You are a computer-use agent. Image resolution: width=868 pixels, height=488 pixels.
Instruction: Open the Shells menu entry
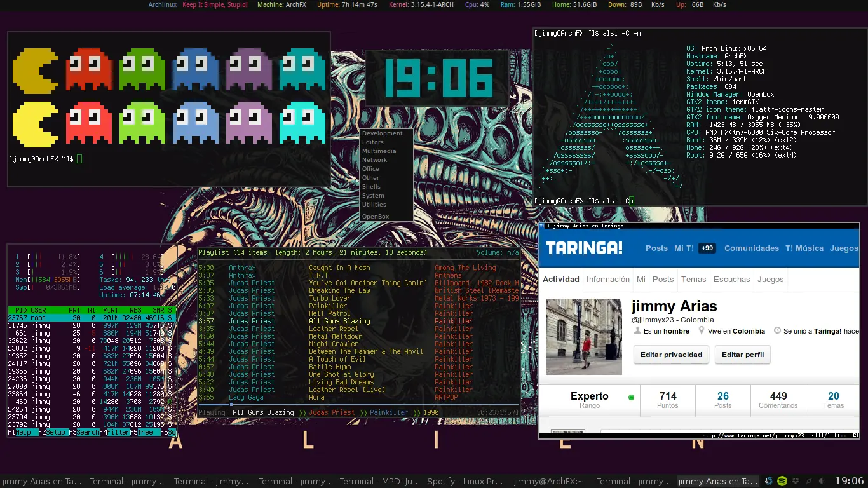[387, 187]
